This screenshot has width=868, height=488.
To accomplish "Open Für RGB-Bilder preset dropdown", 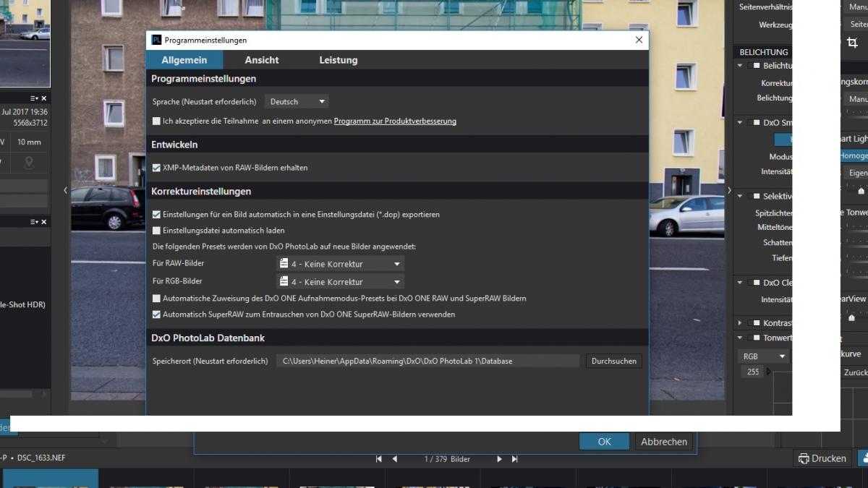I will [x=340, y=282].
